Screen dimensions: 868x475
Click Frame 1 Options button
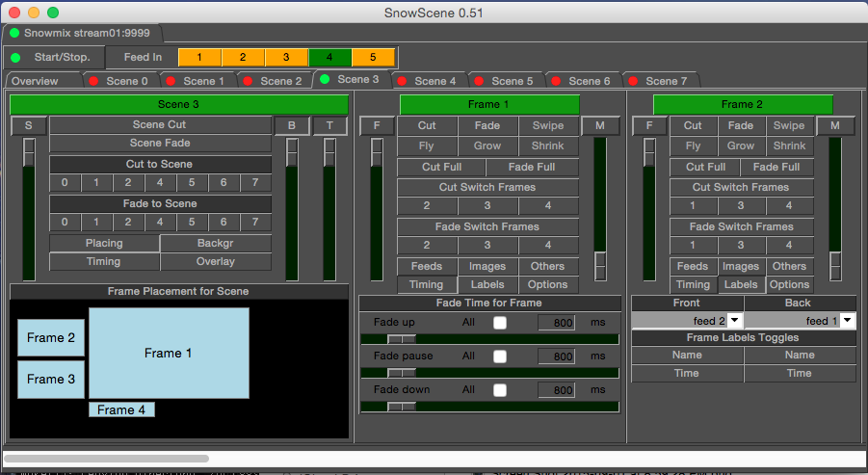(548, 284)
